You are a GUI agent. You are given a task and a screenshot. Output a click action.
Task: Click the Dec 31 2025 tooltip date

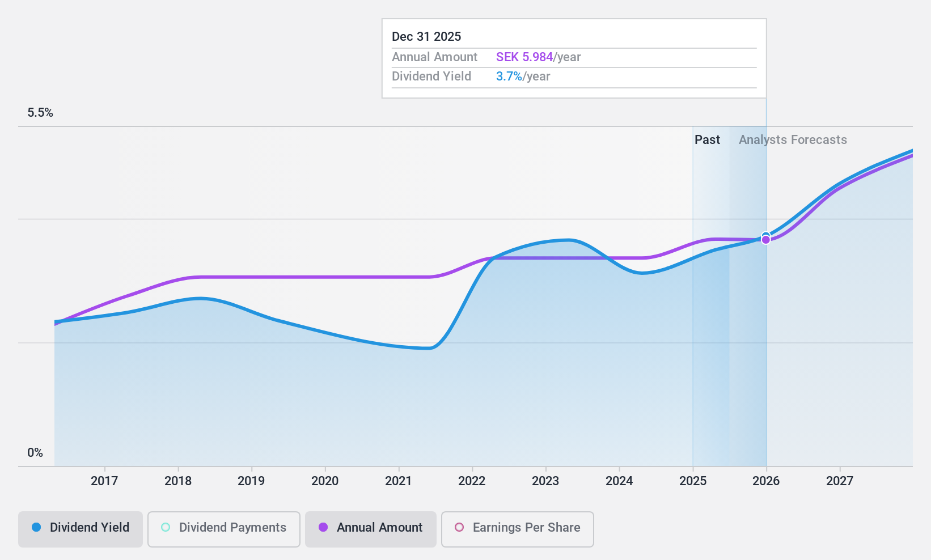pyautogui.click(x=426, y=37)
